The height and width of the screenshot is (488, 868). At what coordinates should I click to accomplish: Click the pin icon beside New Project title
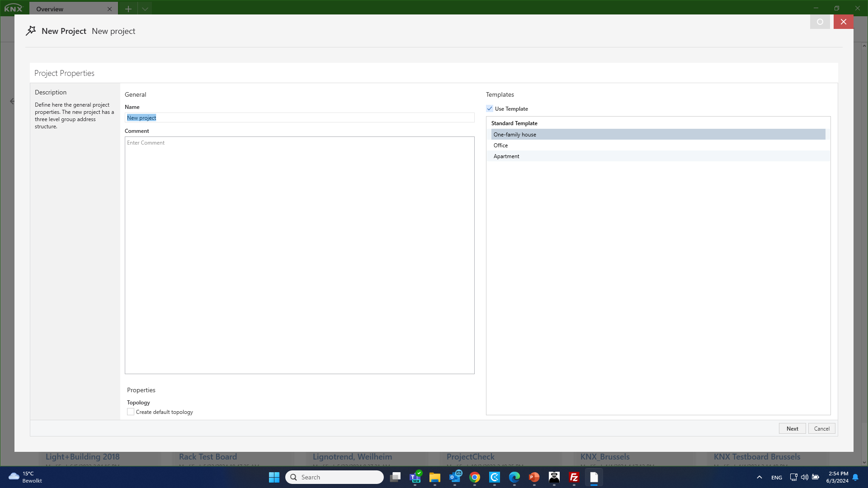click(31, 30)
